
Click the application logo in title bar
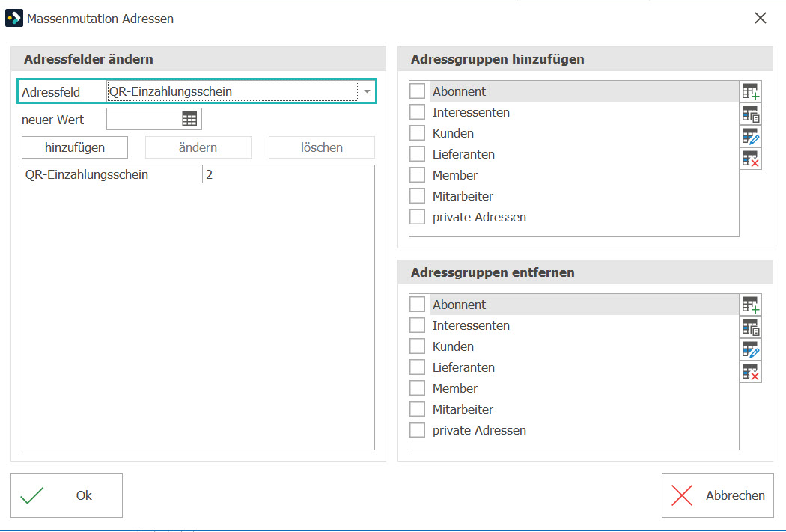pyautogui.click(x=14, y=19)
